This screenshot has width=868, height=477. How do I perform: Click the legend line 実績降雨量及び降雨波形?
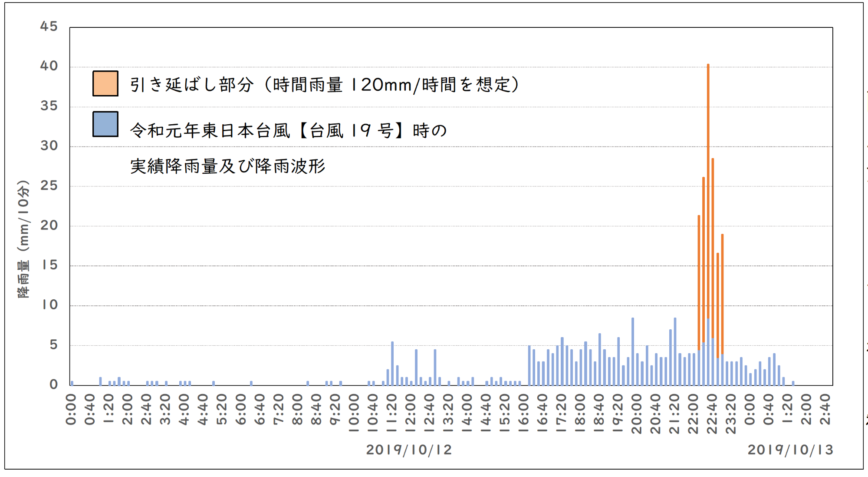coord(227,166)
